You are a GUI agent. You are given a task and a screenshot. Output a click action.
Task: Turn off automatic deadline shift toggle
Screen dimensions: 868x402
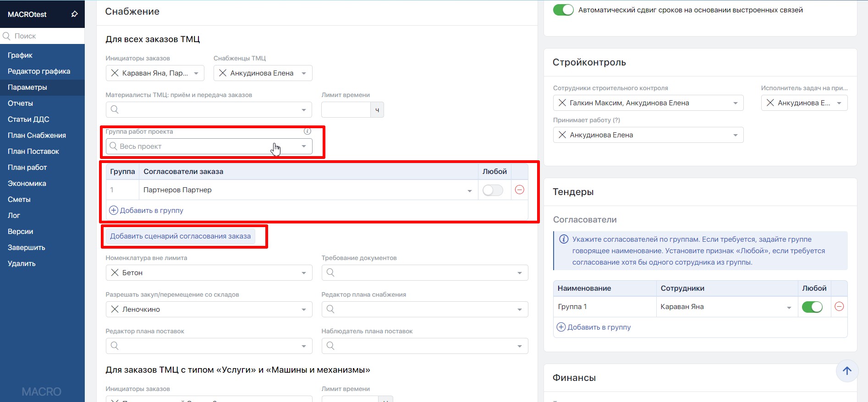563,10
